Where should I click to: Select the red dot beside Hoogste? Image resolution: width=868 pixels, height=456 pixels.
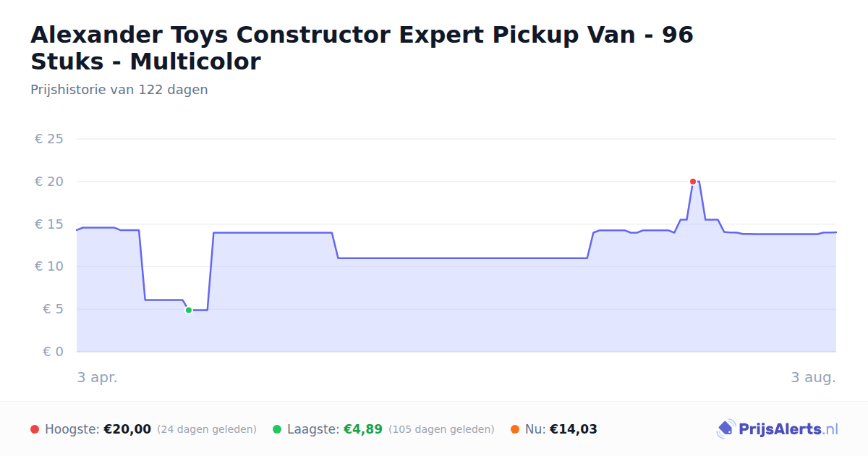(35, 429)
